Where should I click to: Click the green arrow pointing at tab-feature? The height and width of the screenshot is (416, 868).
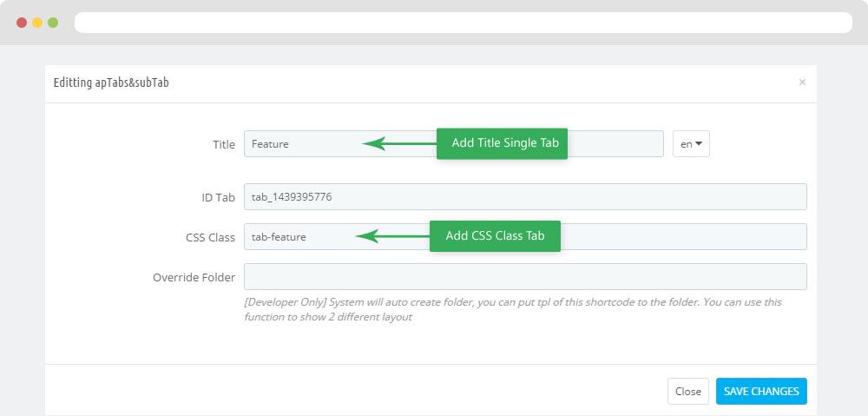pyautogui.click(x=392, y=236)
